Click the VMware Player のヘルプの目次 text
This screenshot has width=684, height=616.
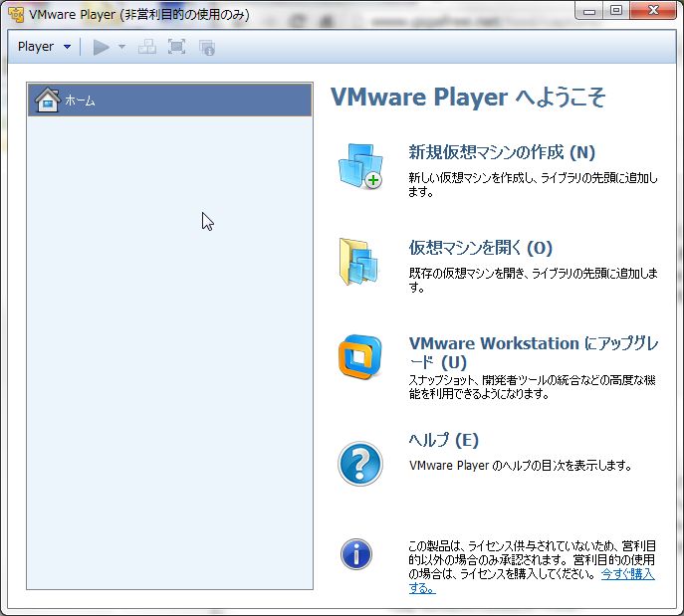(x=520, y=466)
